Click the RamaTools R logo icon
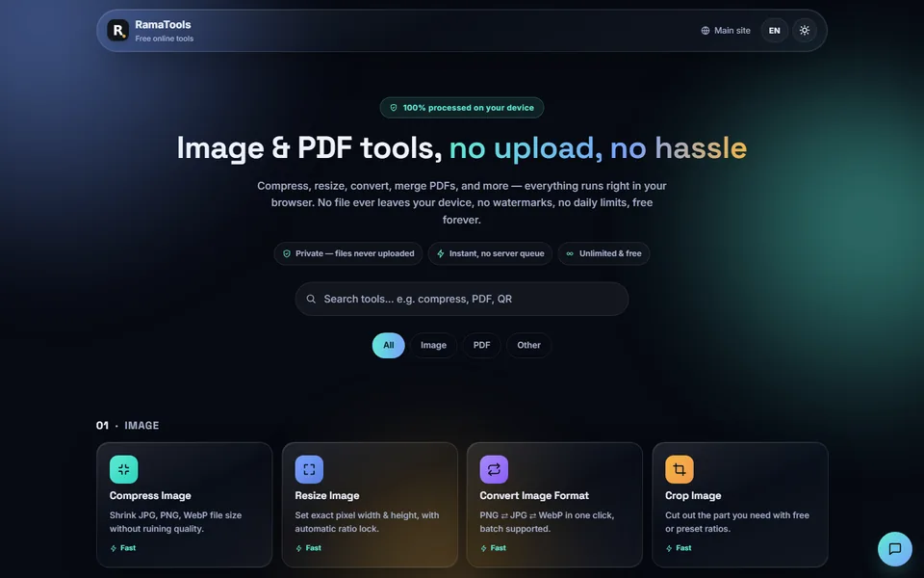This screenshot has width=924, height=578. click(117, 30)
